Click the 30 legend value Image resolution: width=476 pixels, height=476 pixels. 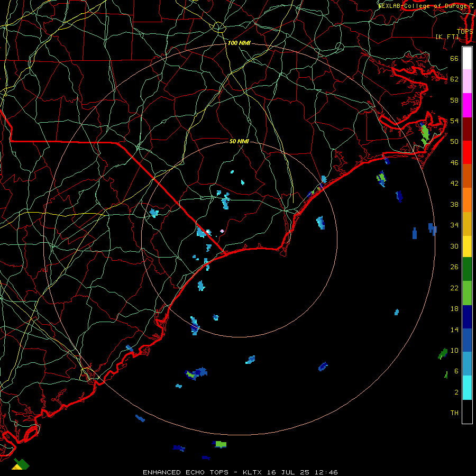click(454, 246)
